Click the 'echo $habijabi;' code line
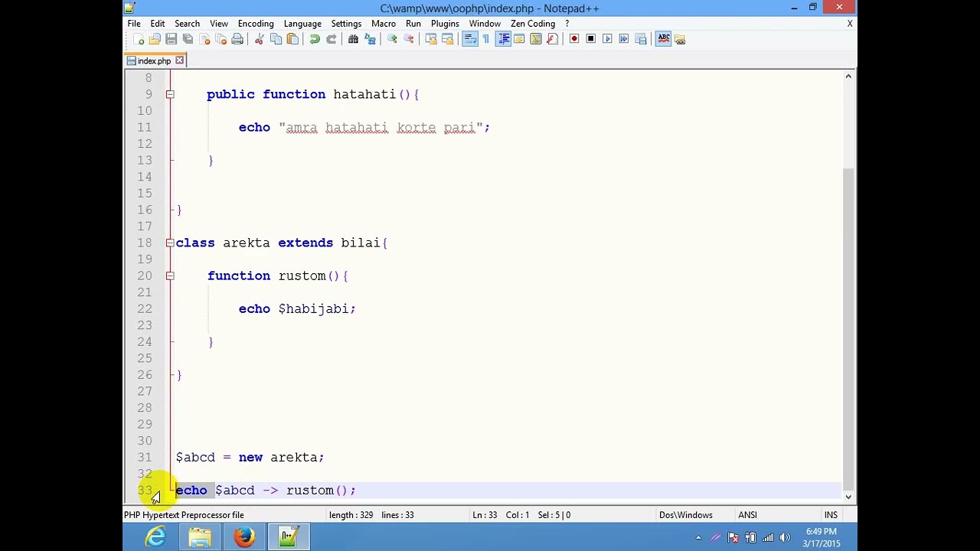980x551 pixels. [297, 308]
